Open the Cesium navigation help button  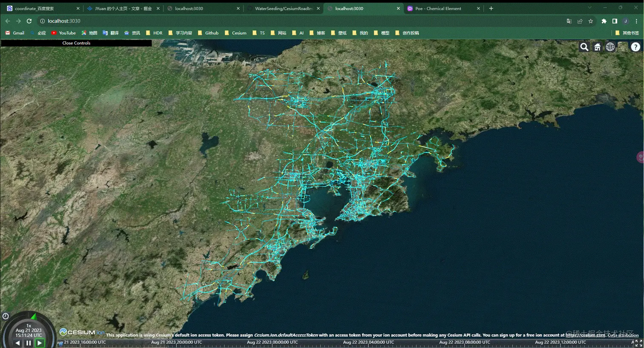[x=635, y=47]
